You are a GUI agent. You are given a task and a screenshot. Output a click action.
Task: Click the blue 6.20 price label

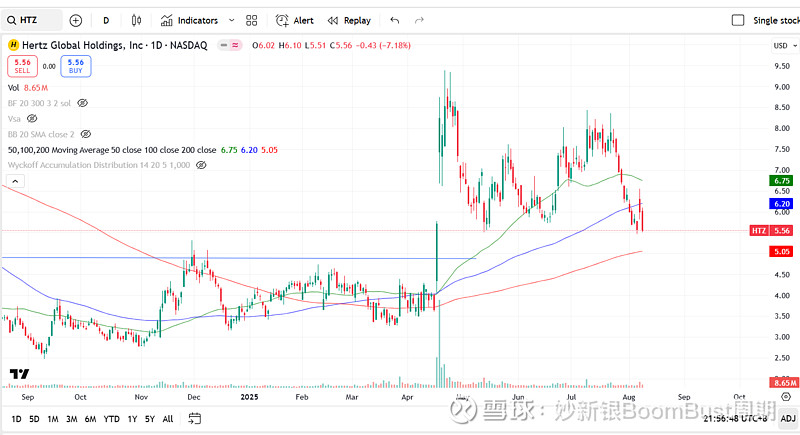coord(781,203)
